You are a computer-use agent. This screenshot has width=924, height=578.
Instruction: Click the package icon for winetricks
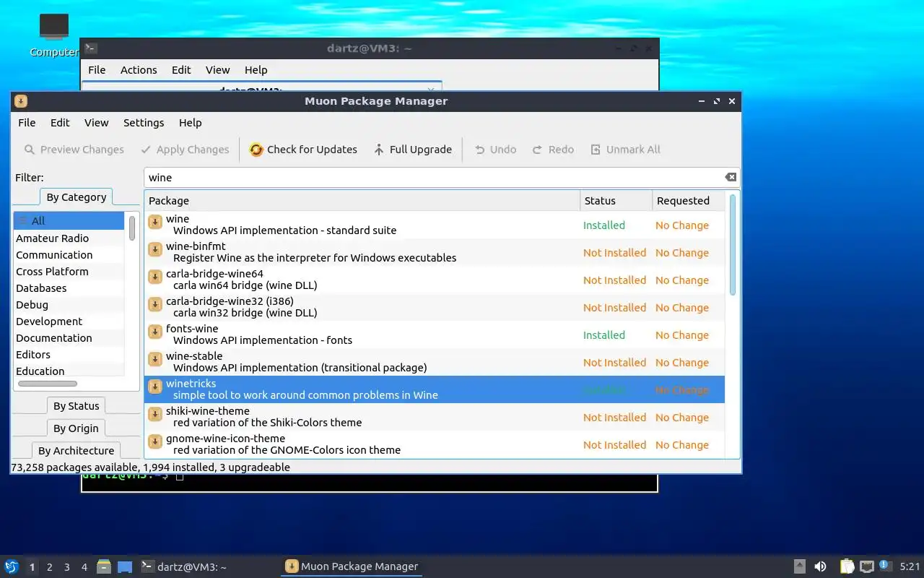[154, 387]
